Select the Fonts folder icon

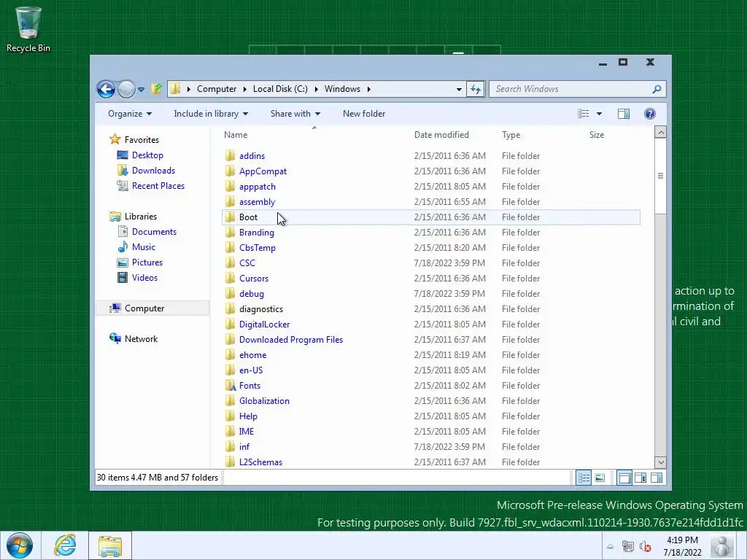[230, 385]
